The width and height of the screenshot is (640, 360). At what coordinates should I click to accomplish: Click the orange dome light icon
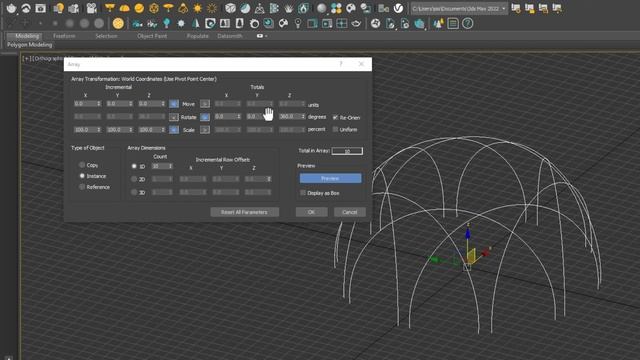tap(124, 8)
